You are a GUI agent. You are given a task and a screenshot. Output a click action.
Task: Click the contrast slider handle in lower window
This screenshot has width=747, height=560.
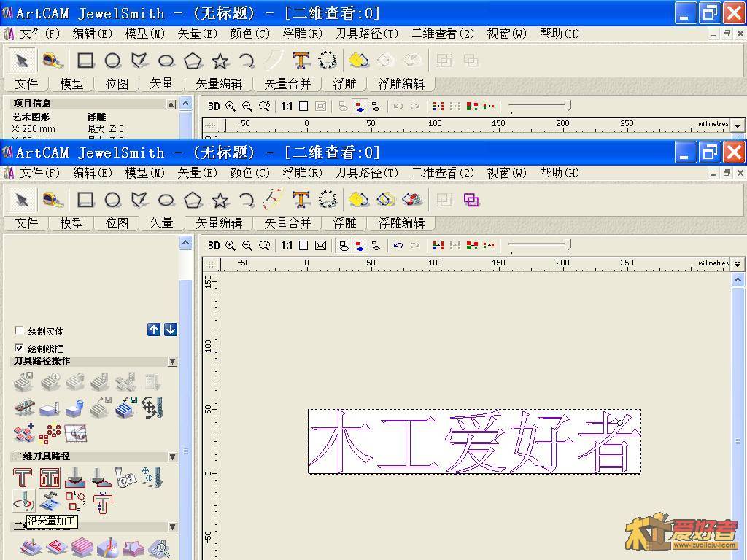[x=568, y=246]
